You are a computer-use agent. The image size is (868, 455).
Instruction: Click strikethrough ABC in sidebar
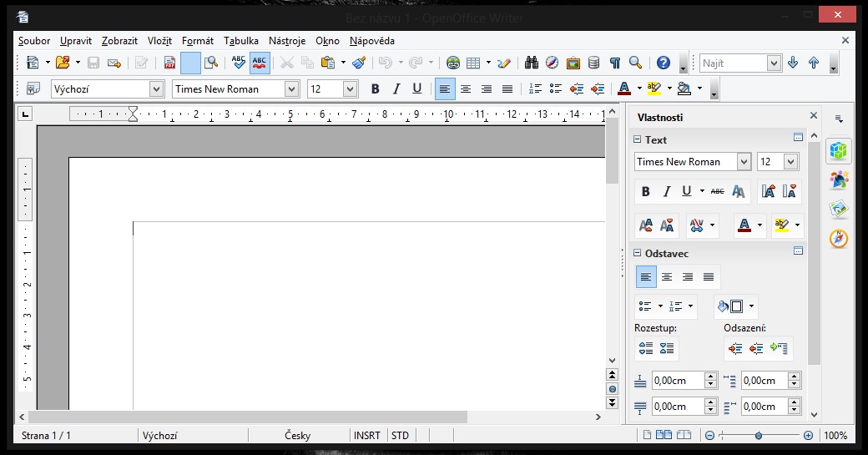coord(718,191)
